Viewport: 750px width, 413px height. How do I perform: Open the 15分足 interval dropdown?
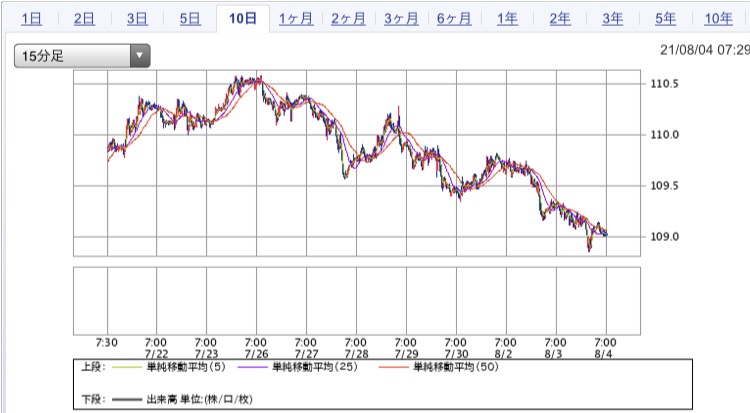point(82,56)
